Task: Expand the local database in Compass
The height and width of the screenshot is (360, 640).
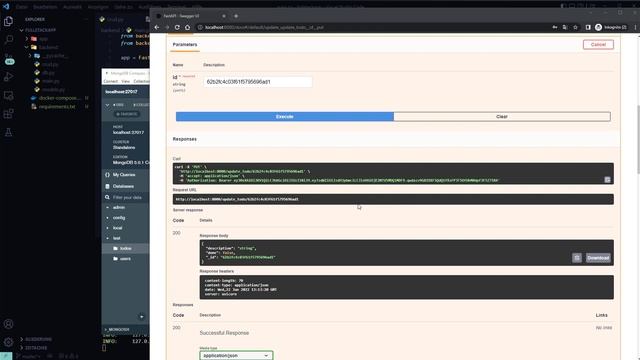Action: (107, 228)
